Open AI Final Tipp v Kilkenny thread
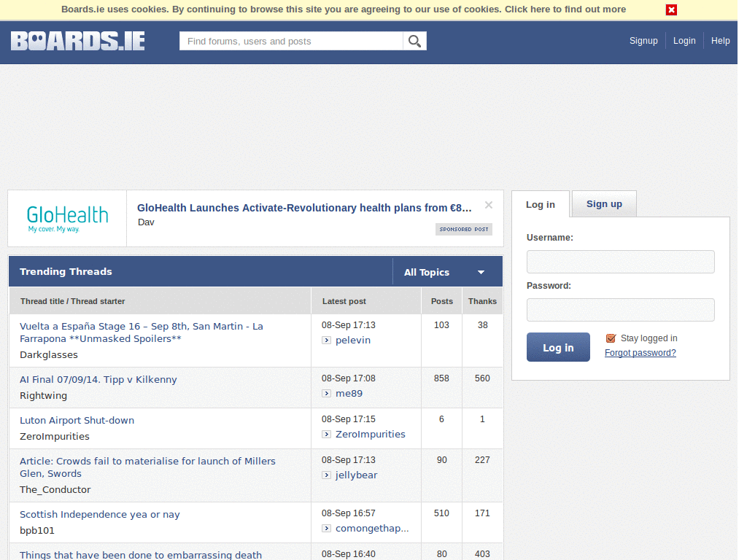 (98, 379)
